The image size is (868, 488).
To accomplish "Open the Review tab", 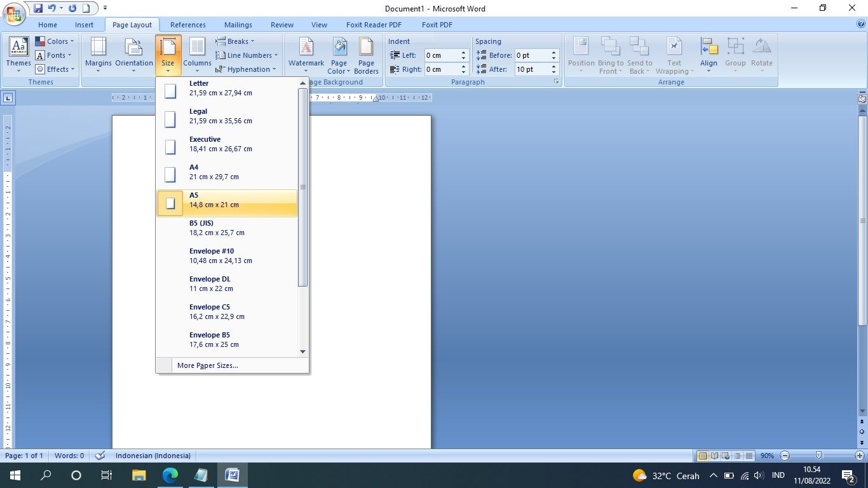I will [282, 25].
